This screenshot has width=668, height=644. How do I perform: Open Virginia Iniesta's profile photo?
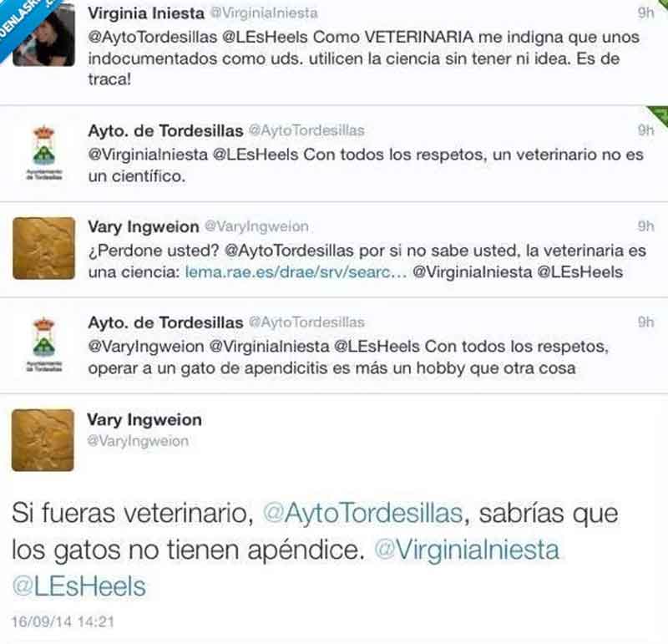pos(44,34)
